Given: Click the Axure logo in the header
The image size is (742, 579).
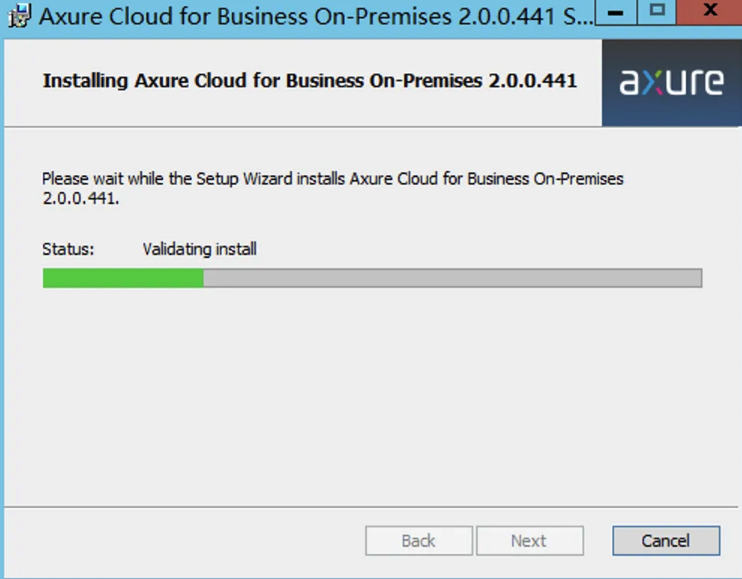Looking at the screenshot, I should pos(671,82).
